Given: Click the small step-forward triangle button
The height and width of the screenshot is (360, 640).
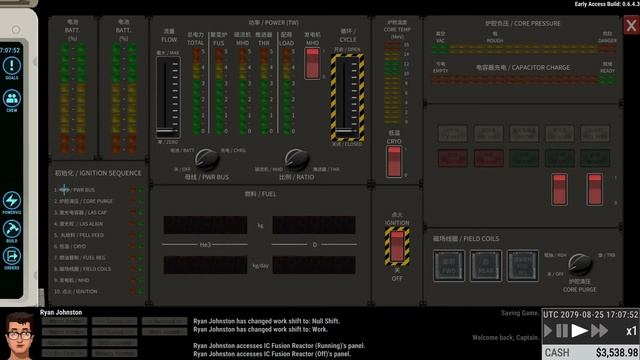Looking at the screenshot, I should [x=548, y=331].
